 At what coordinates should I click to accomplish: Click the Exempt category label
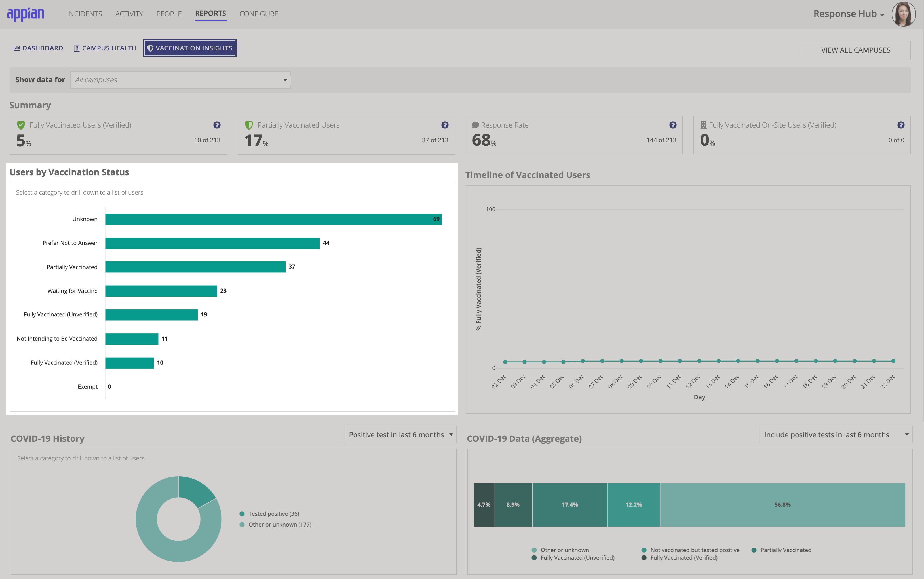(88, 387)
